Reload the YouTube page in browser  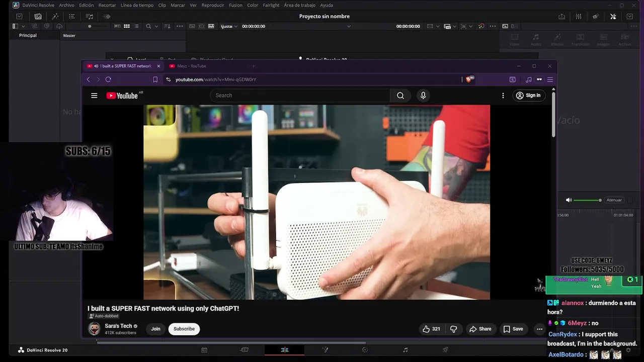pyautogui.click(x=108, y=79)
